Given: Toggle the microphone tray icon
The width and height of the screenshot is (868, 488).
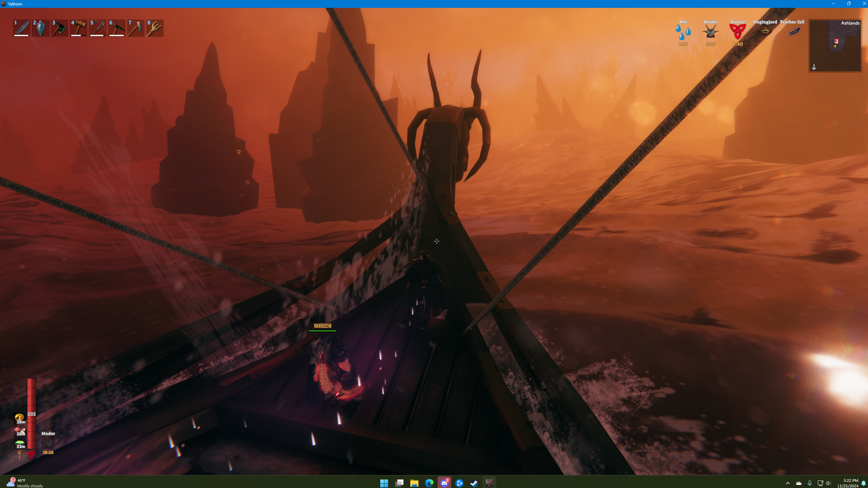Looking at the screenshot, I should click(809, 483).
